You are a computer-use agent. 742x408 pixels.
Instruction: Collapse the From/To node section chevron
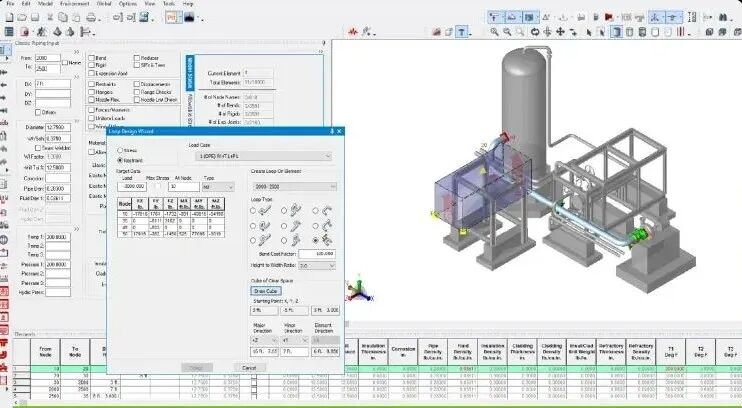(76, 52)
